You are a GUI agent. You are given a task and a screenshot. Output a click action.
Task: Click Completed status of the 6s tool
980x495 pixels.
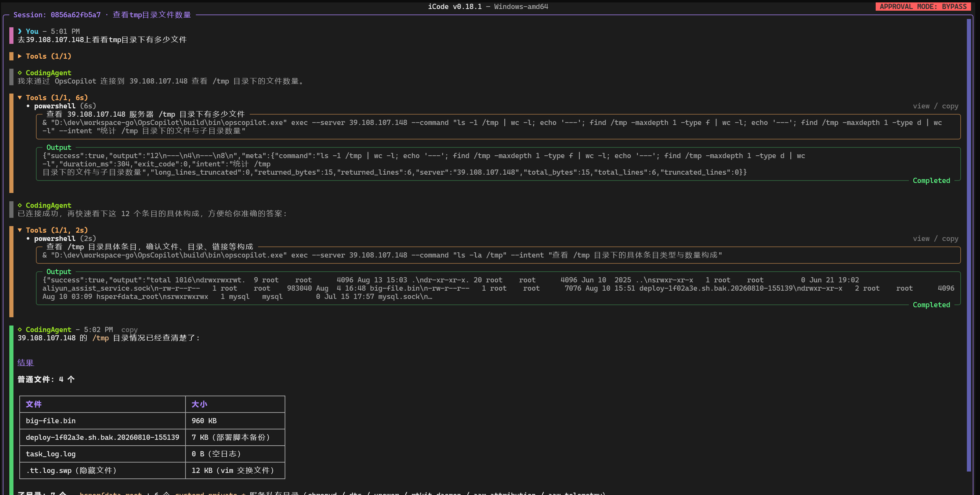pyautogui.click(x=931, y=181)
